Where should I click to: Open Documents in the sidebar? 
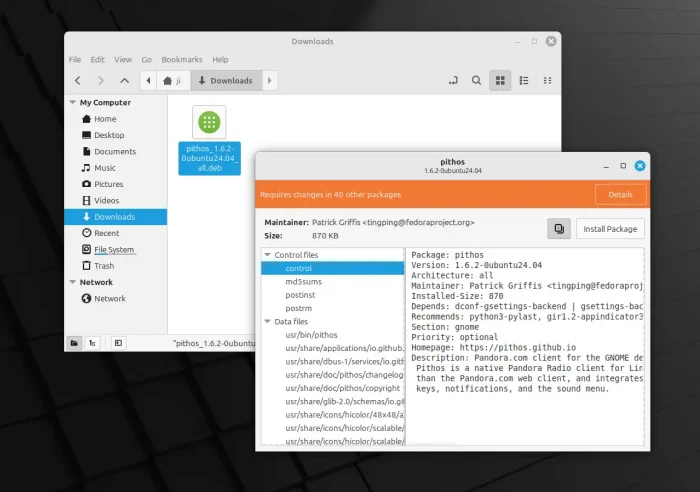116,151
